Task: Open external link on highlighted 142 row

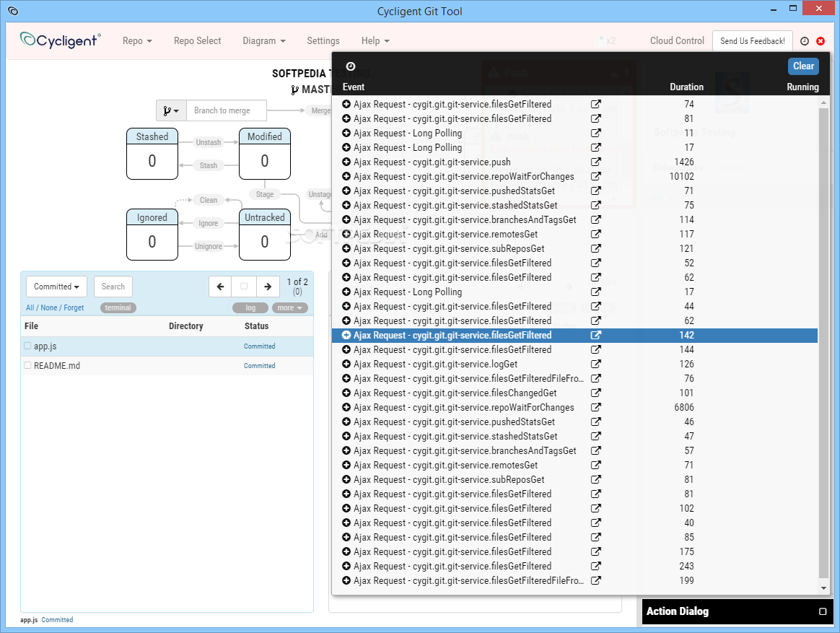Action: point(595,335)
